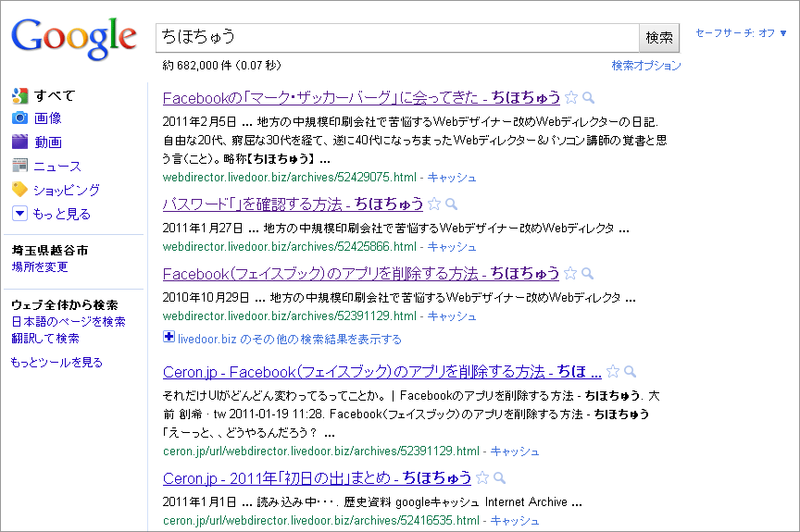Open キャッシュ for ceron.jp 52416535 result
The height and width of the screenshot is (532, 800).
514,520
